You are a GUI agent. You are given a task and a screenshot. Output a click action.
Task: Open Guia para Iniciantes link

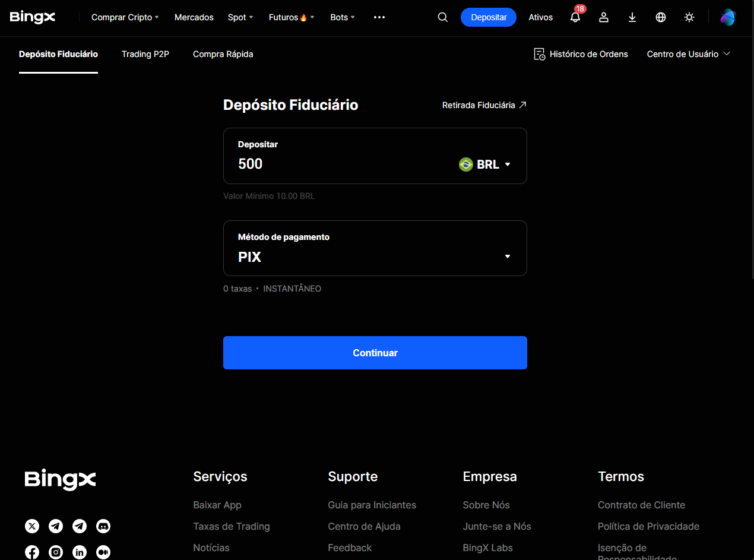click(x=372, y=505)
